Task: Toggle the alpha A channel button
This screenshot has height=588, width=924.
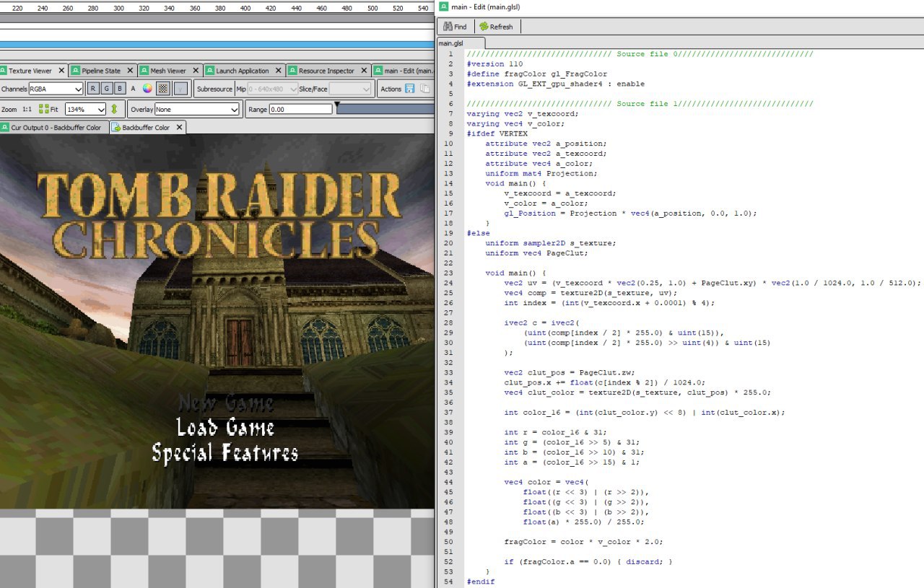Action: point(133,89)
